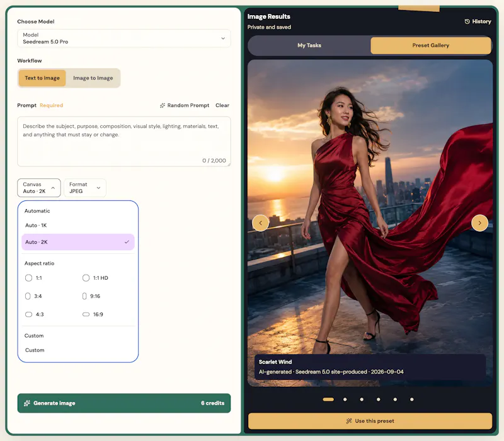Select the 9:16 aspect ratio
Screen dimensions: 504x441
(x=91, y=296)
